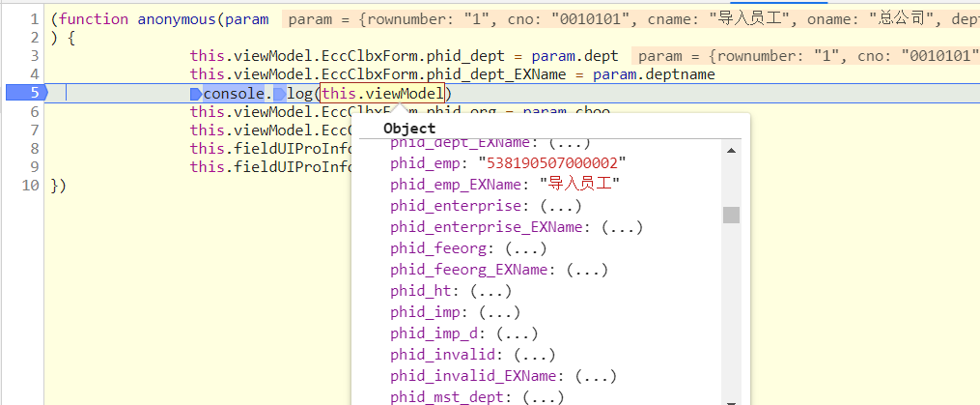
Task: Click inline param value hint on line 1
Action: [x=630, y=19]
